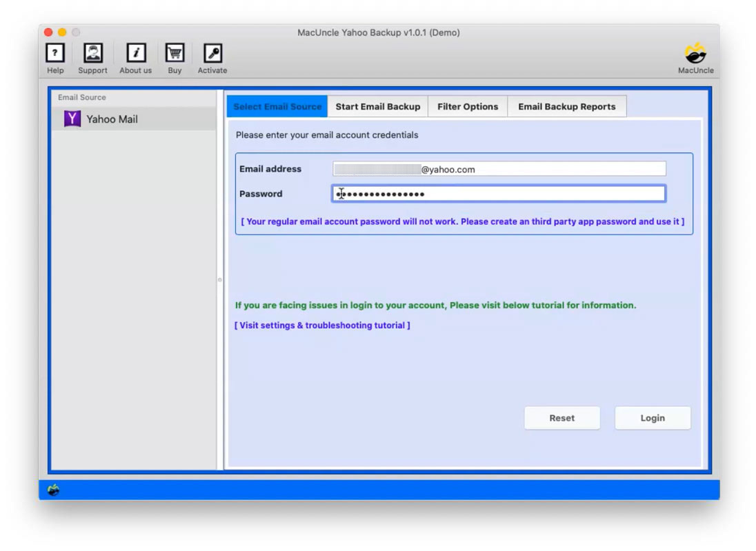Click the Login button
This screenshot has width=756, height=551.
click(x=652, y=417)
